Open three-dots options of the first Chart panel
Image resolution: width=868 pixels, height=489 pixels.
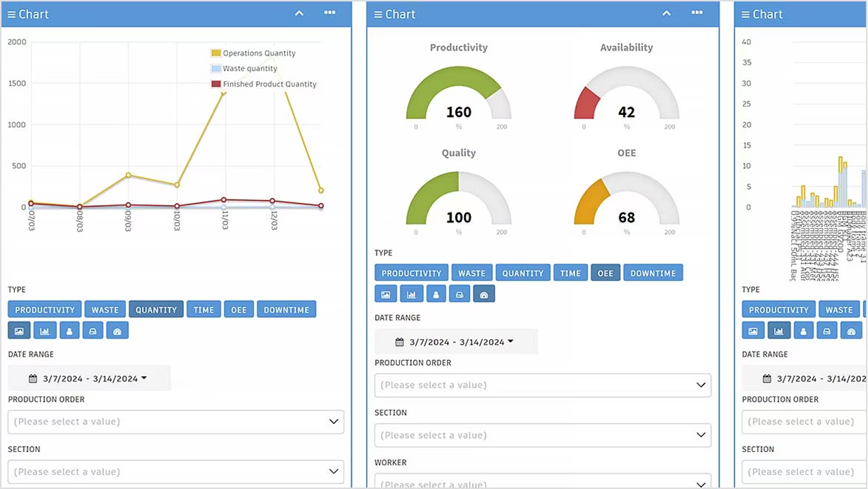click(330, 13)
